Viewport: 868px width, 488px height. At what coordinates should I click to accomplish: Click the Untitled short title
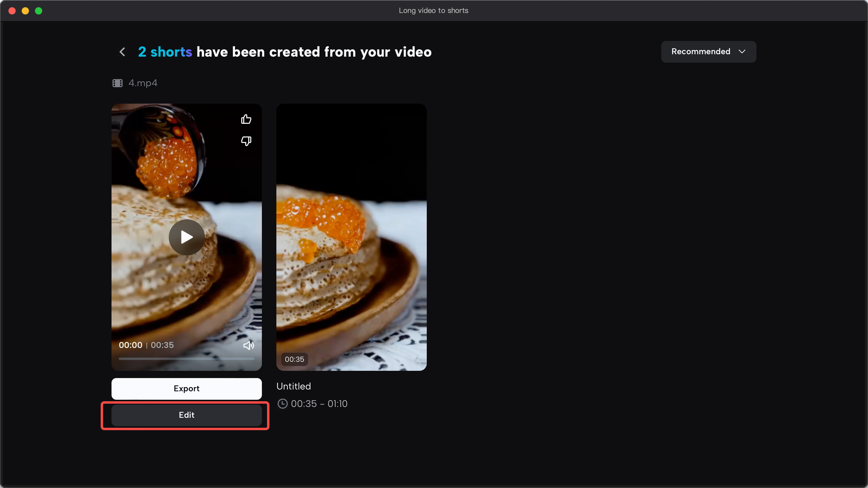(x=294, y=386)
